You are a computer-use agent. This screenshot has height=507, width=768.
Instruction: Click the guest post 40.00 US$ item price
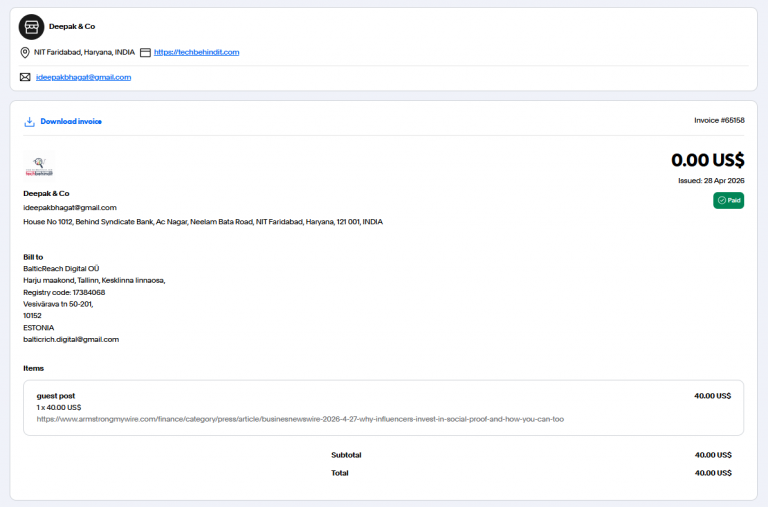point(713,396)
